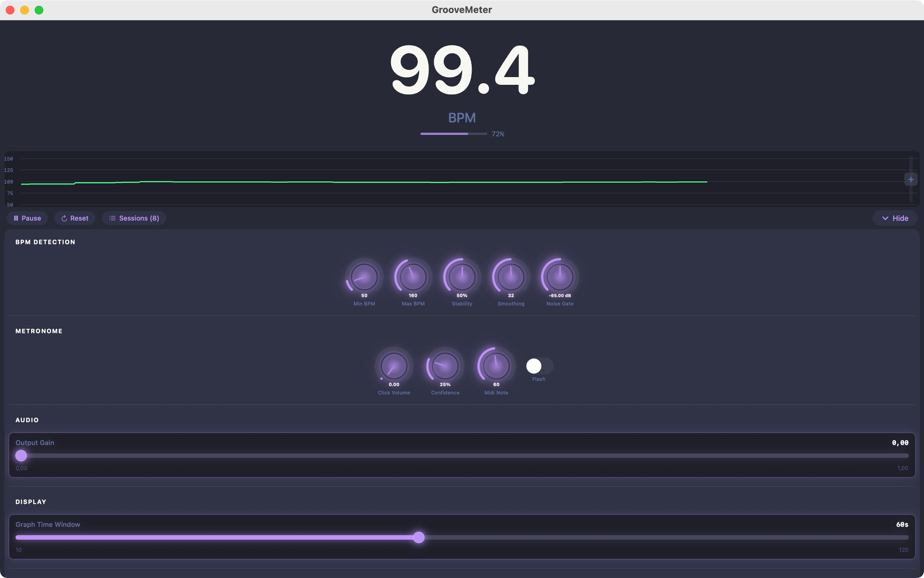The width and height of the screenshot is (924, 578).
Task: Click the Stability knob
Action: [462, 277]
